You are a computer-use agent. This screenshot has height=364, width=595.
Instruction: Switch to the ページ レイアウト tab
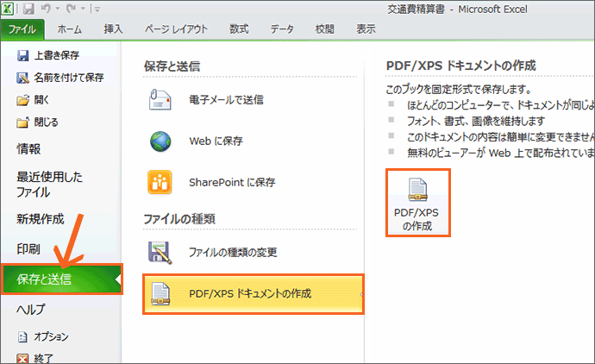[176, 29]
